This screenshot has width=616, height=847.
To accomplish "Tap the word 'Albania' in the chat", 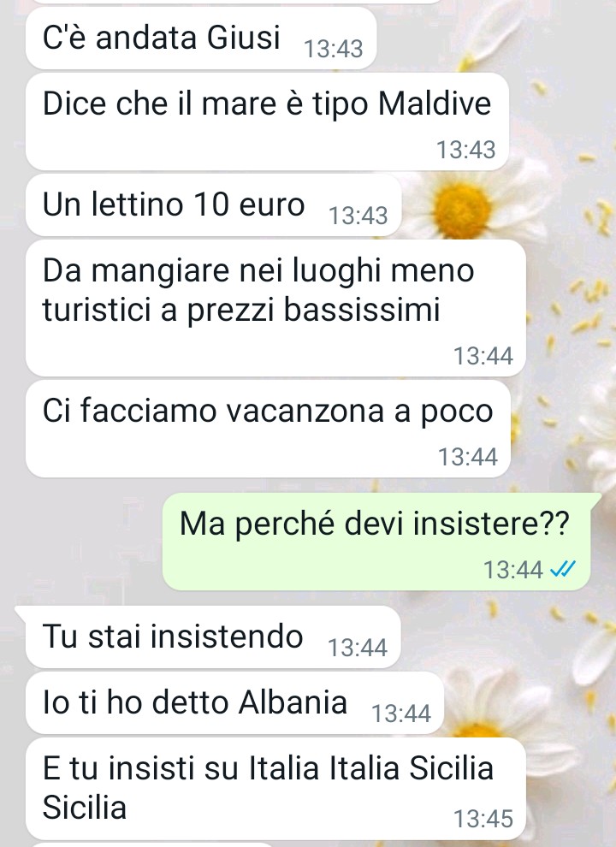I will (x=293, y=702).
